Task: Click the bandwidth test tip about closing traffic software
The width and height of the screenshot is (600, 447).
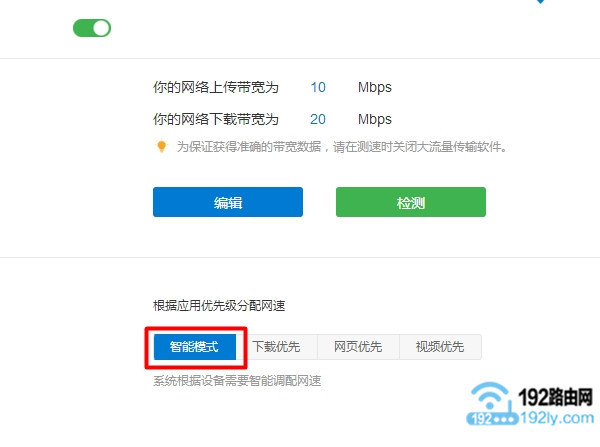Action: pos(342,147)
